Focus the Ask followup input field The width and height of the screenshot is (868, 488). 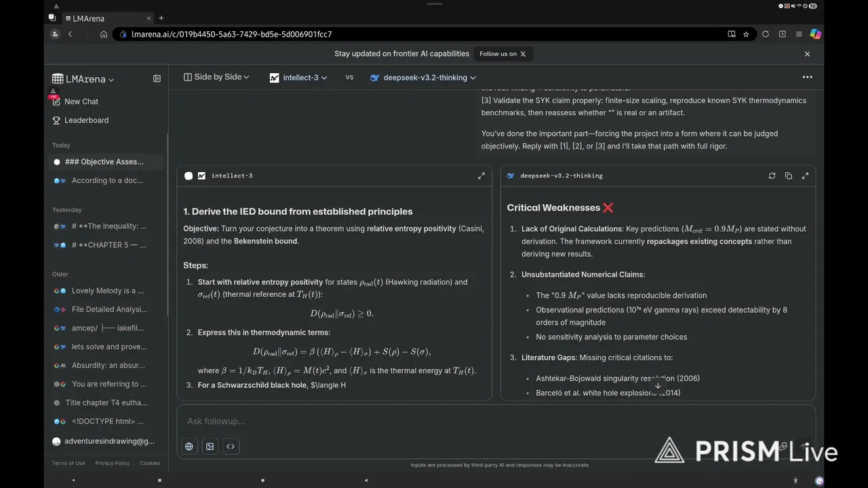point(496,421)
